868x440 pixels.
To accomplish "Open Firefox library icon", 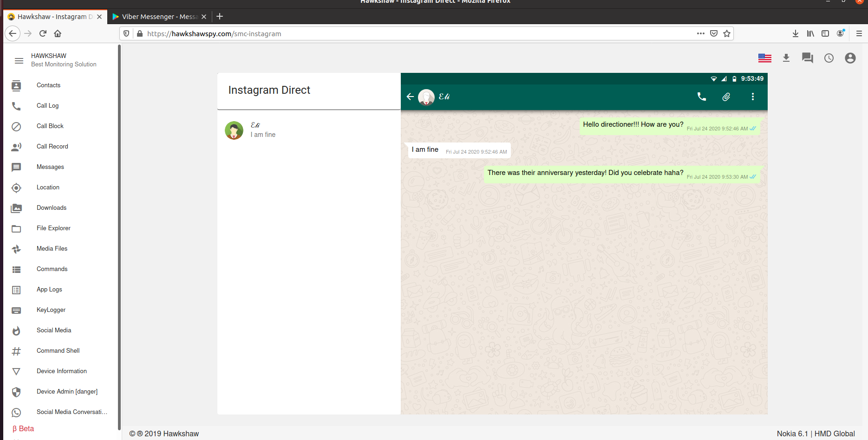I will coord(810,33).
